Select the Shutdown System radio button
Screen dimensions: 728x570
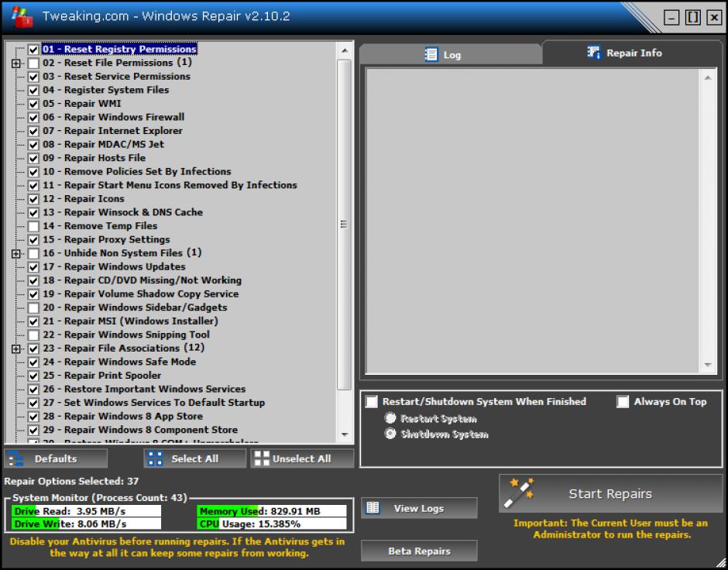coord(390,434)
